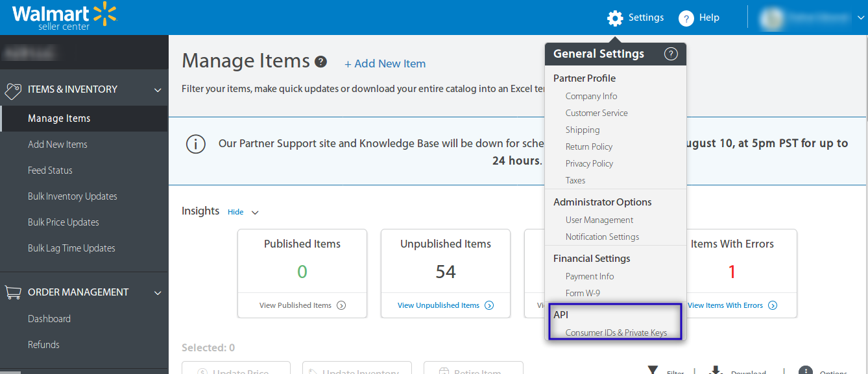Open Return Policy settings
Image resolution: width=868 pixels, height=374 pixels.
[x=589, y=146]
